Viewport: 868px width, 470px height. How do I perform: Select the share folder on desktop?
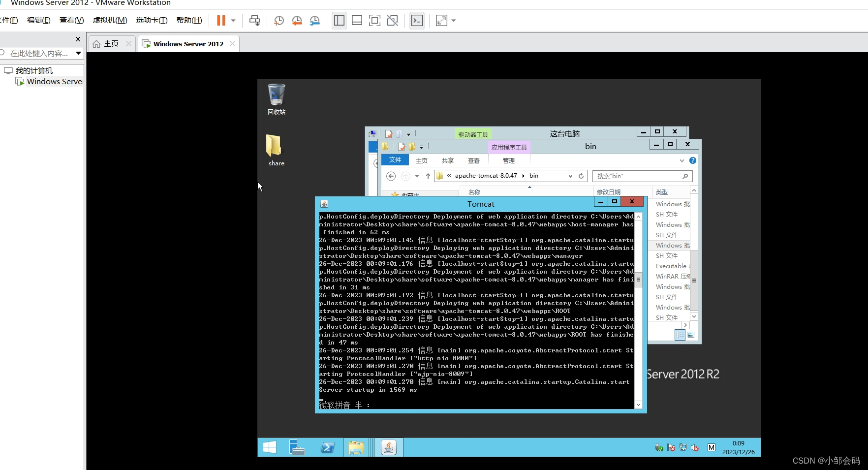pos(277,150)
